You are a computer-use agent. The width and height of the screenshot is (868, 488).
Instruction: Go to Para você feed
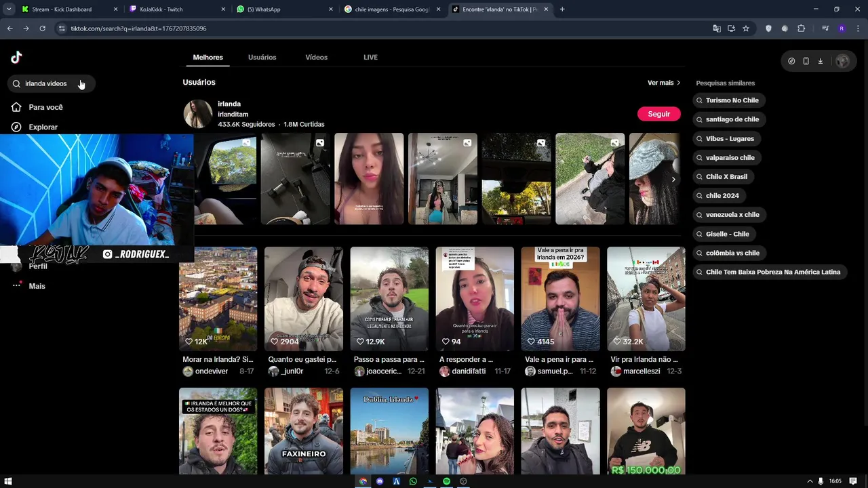45,107
